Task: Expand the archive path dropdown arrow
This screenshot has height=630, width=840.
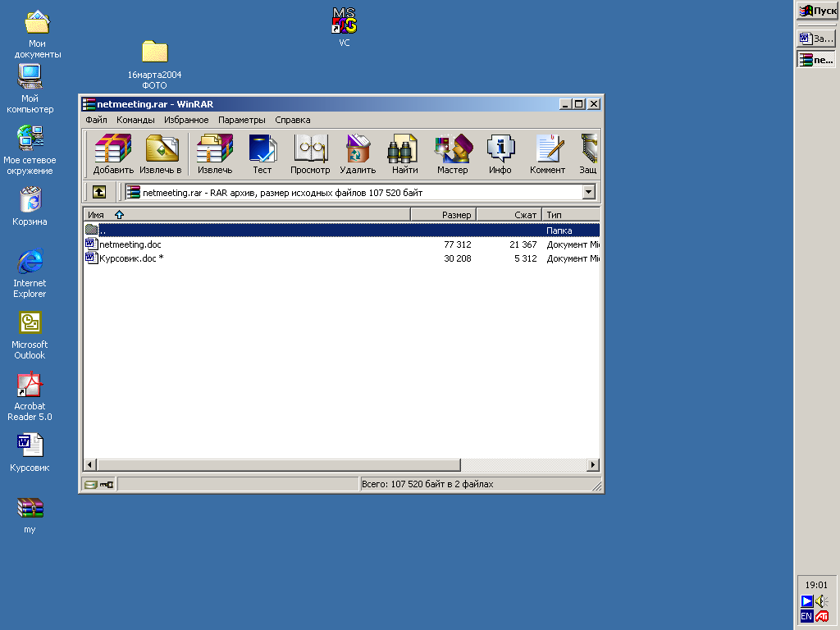Action: (589, 192)
